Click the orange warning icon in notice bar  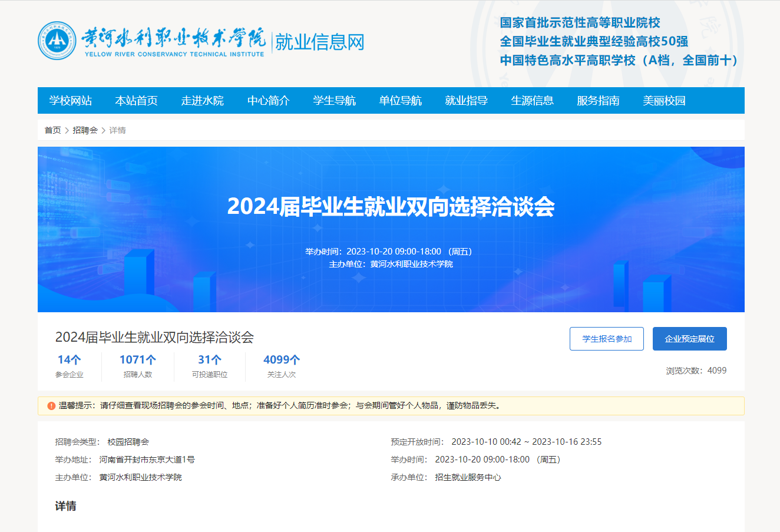51,406
